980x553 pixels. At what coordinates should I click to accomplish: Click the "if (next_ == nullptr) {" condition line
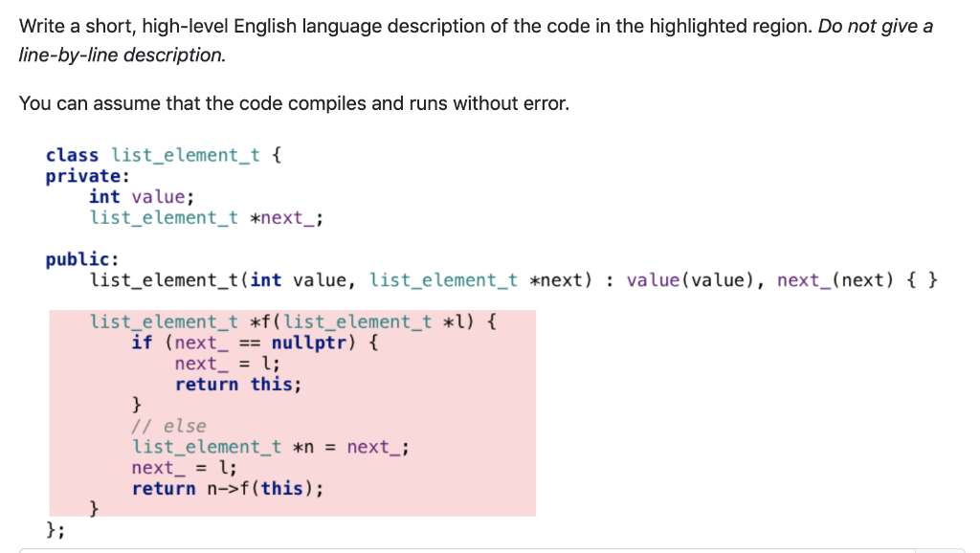click(x=255, y=343)
